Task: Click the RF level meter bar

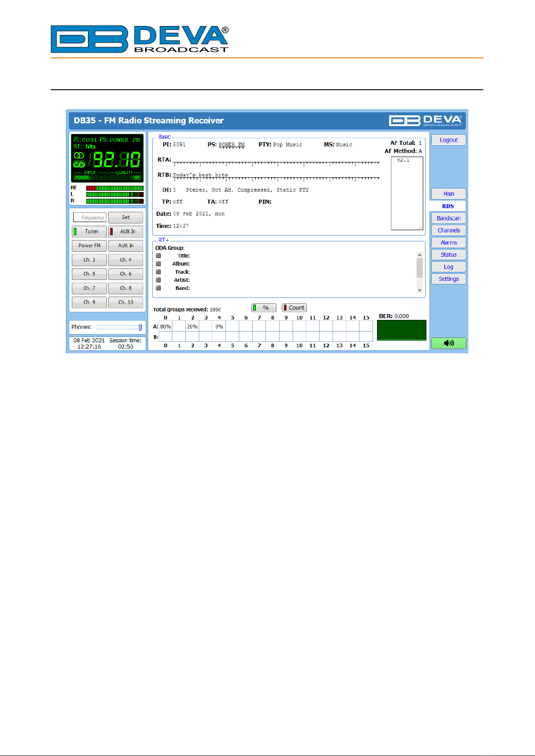Action: point(115,188)
